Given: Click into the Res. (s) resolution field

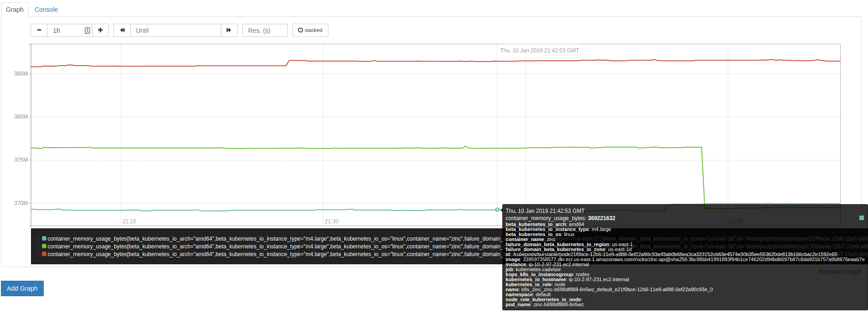Looking at the screenshot, I should (265, 31).
